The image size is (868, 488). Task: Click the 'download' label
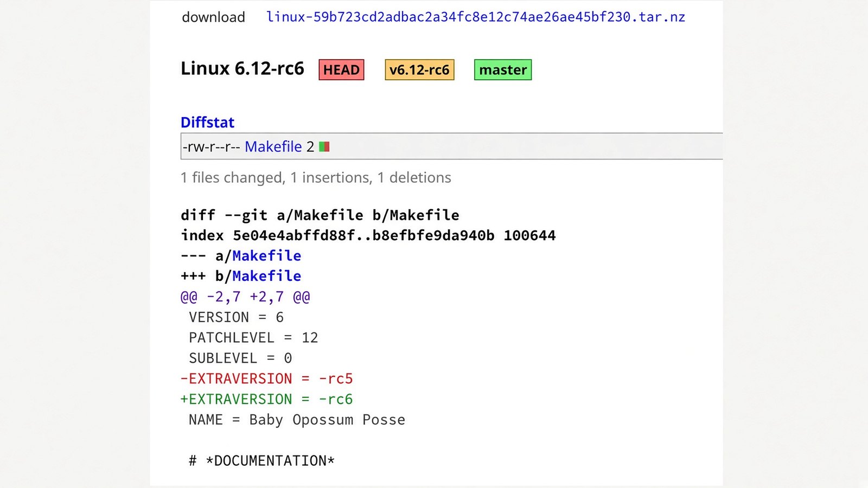(213, 17)
